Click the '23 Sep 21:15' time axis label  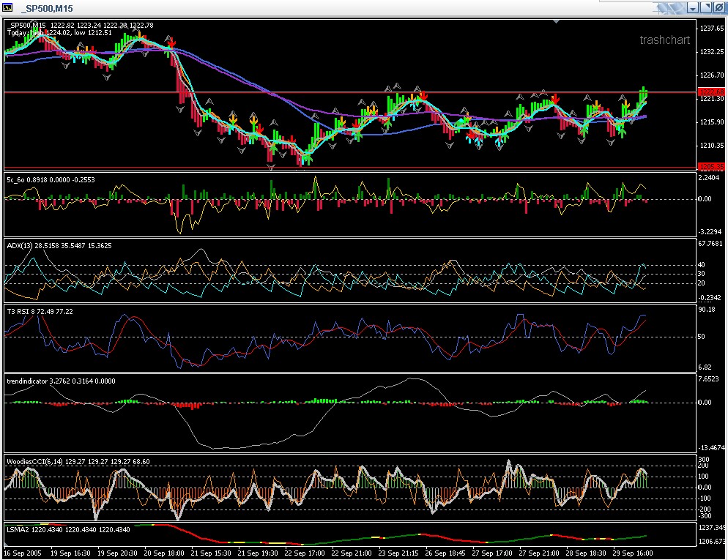coord(398,553)
